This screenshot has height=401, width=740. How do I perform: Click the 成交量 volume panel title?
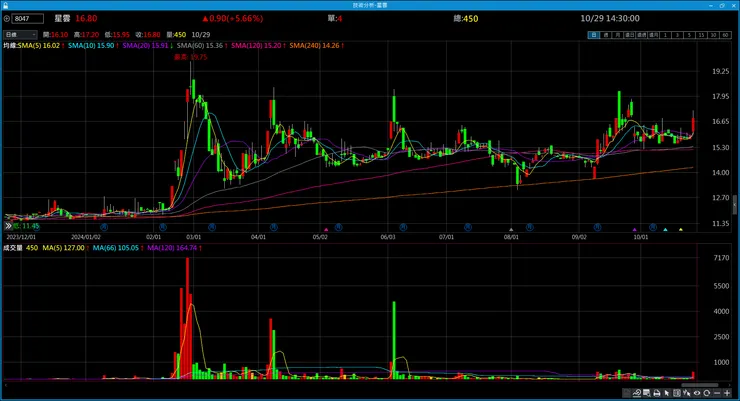pyautogui.click(x=13, y=248)
